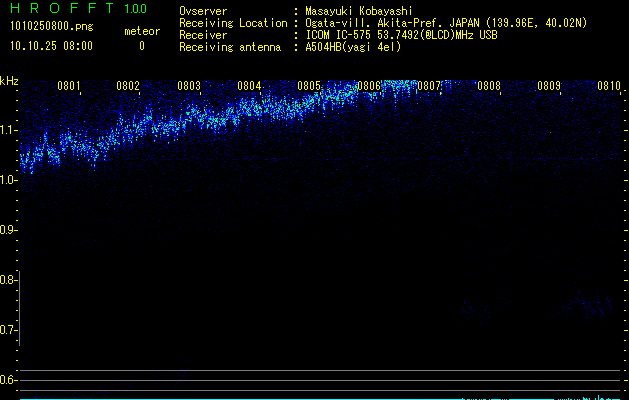The width and height of the screenshot is (629, 400).
Task: Click the 0.9 kHz frequency axis label
Action: click(x=8, y=230)
